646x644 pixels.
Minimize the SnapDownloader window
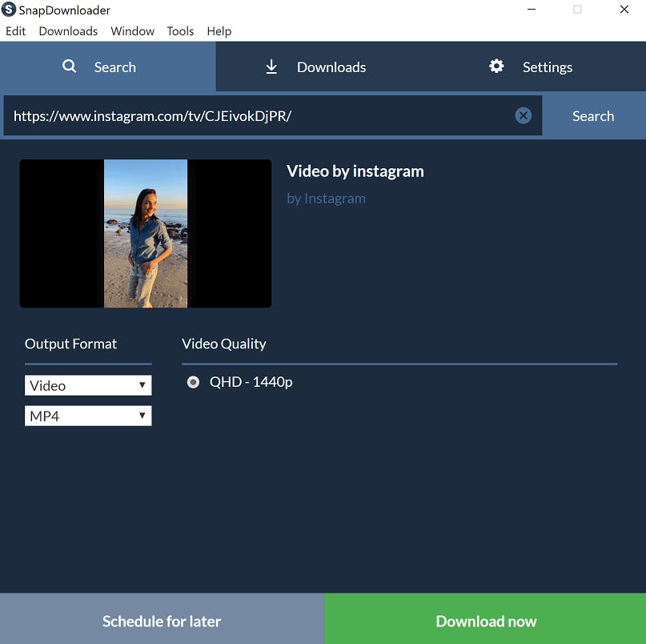[x=532, y=9]
